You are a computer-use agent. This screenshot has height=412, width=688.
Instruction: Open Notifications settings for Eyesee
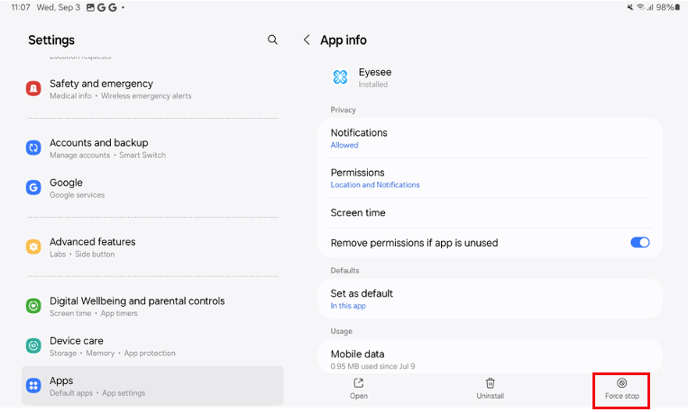495,138
